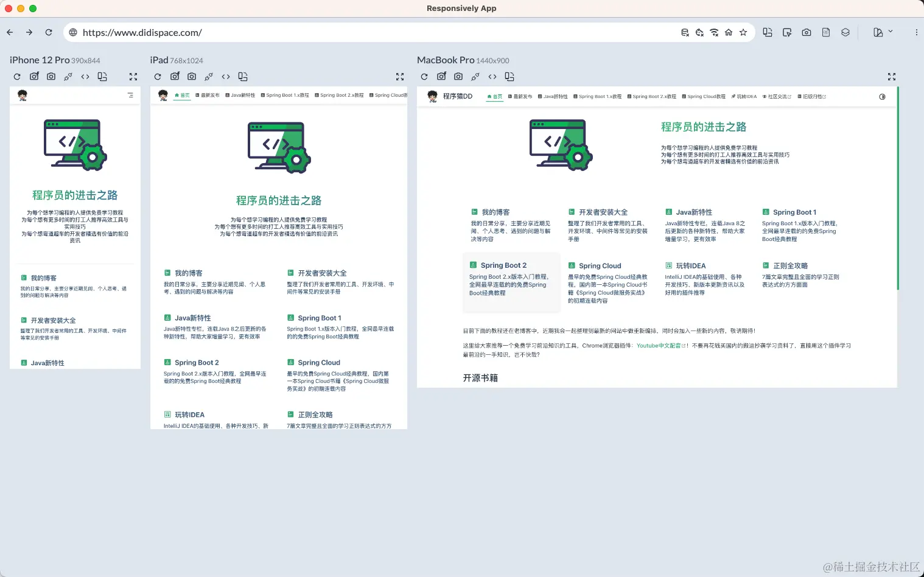924x577 pixels.
Task: Open device manager stacked layers icon
Action: (x=845, y=32)
